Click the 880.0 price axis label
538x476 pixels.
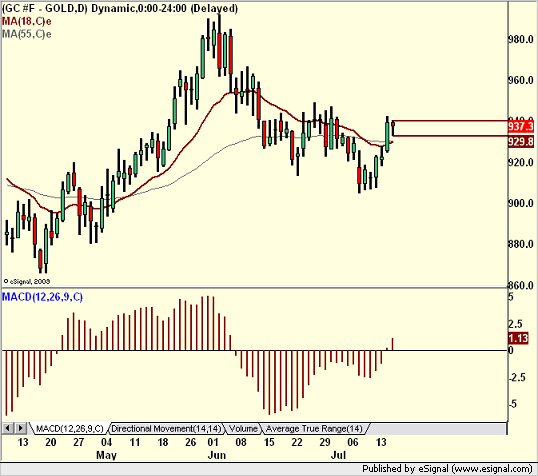tap(521, 244)
